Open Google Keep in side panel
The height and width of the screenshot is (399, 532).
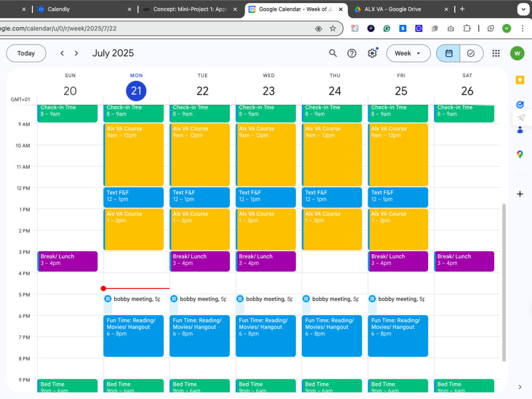pos(520,80)
